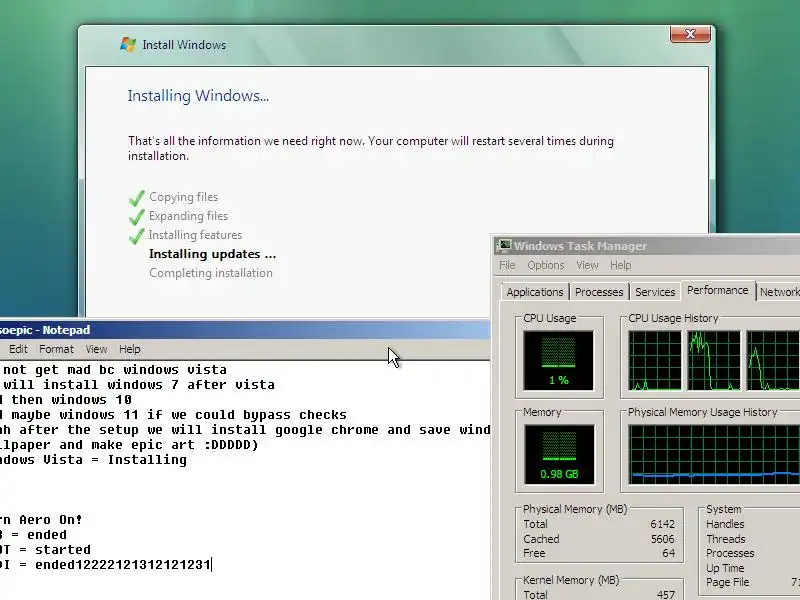Screen dimensions: 800x600
Task: Switch to the Processes tab
Action: coord(599,292)
